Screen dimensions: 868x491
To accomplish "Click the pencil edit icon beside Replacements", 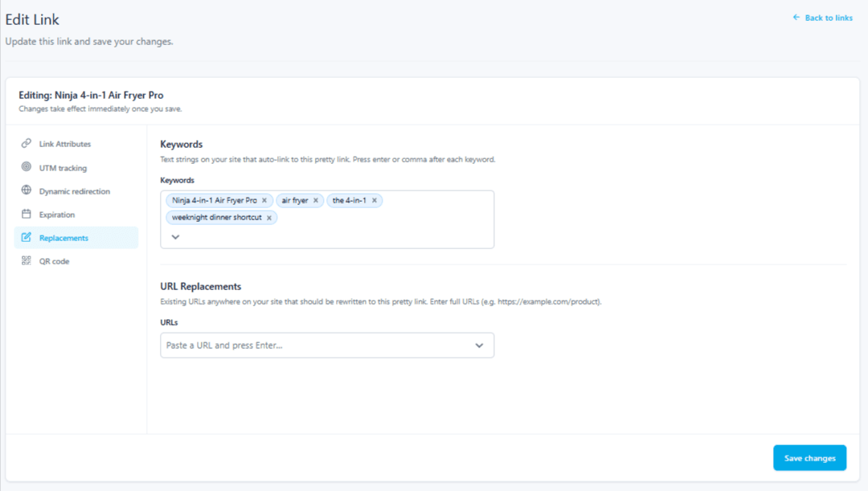I will tap(26, 237).
